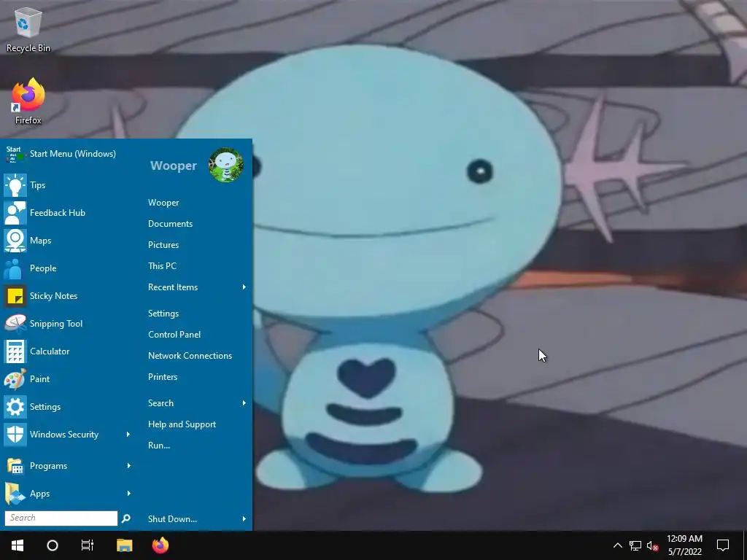747x560 pixels.
Task: Click the Recent Items label
Action: [x=173, y=287]
